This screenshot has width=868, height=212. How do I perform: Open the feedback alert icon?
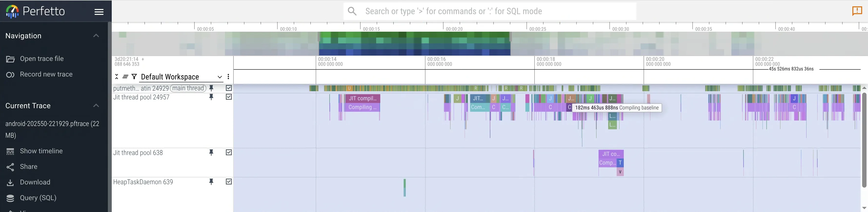[x=857, y=11]
